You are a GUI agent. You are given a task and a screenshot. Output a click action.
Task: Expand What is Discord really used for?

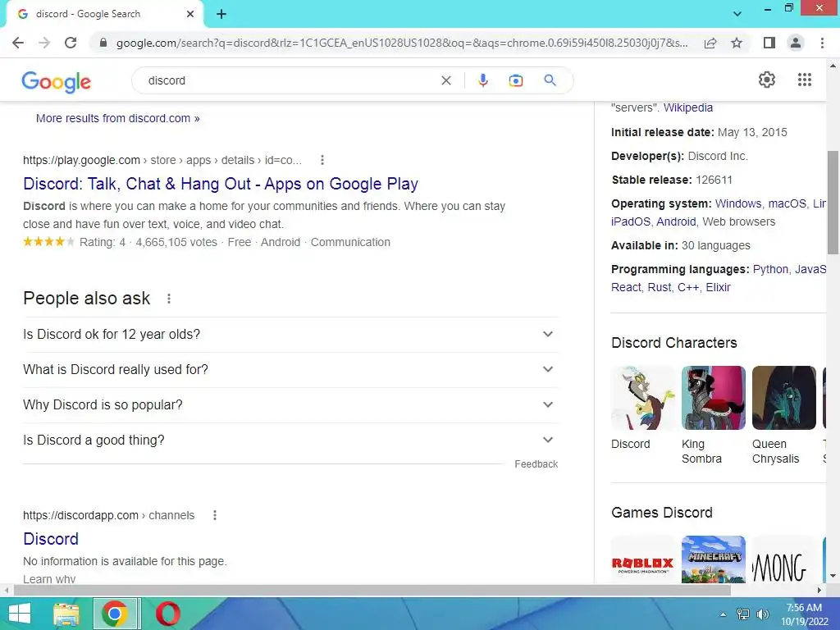[x=290, y=370]
